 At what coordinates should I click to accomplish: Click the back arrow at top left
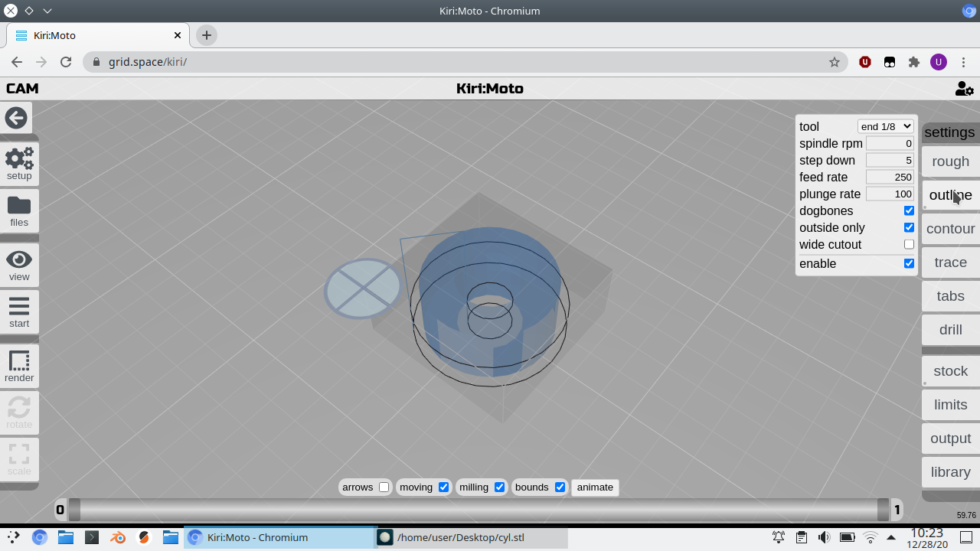click(16, 117)
